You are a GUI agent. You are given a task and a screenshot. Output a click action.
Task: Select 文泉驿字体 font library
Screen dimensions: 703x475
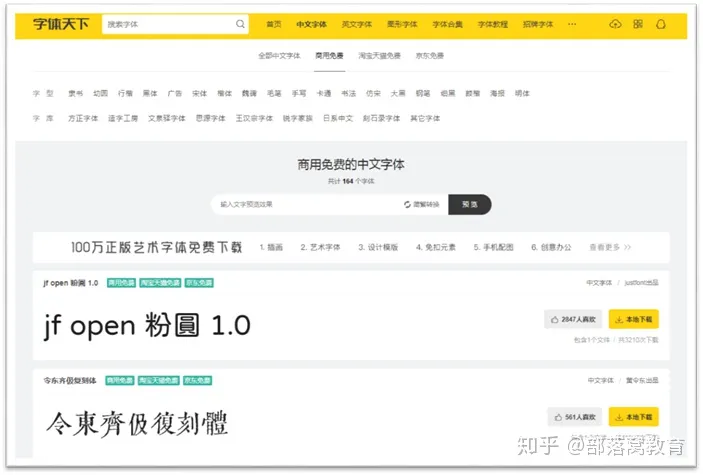pyautogui.click(x=167, y=118)
